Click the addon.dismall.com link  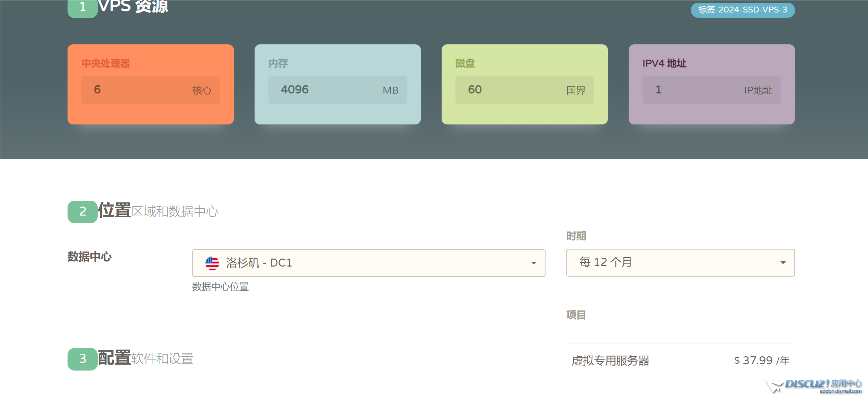click(840, 391)
